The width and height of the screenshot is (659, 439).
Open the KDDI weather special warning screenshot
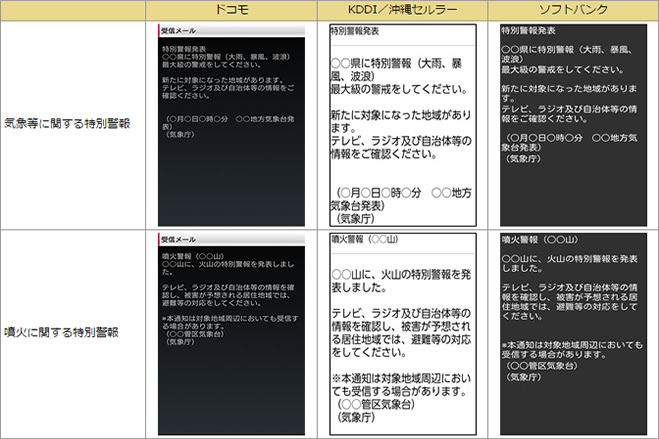click(403, 125)
